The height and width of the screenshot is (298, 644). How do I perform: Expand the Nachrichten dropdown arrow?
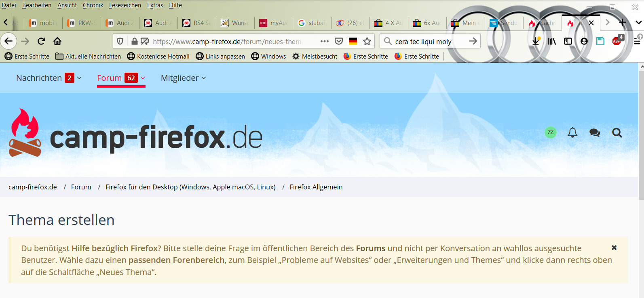pos(79,78)
